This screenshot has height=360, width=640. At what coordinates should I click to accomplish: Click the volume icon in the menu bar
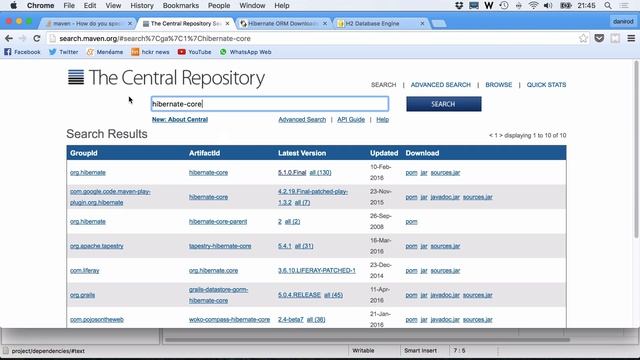tap(548, 5)
